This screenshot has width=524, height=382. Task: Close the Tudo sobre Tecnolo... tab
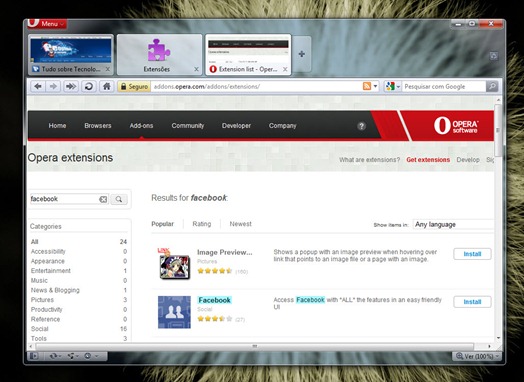[x=108, y=69]
